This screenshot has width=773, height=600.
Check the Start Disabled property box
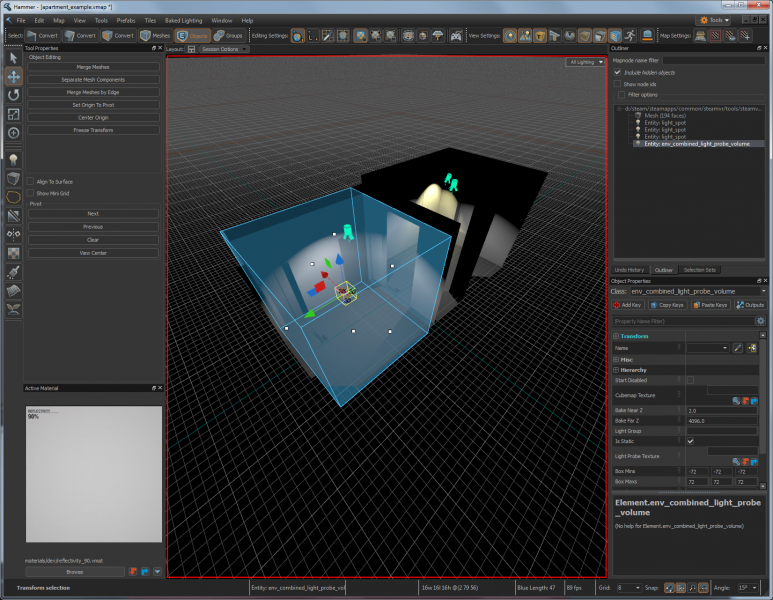pos(690,380)
